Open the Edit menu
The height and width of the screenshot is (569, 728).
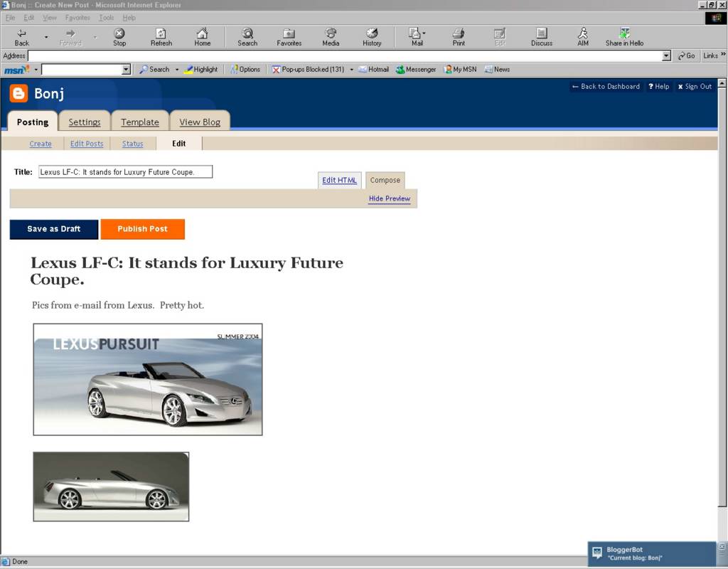click(x=28, y=18)
